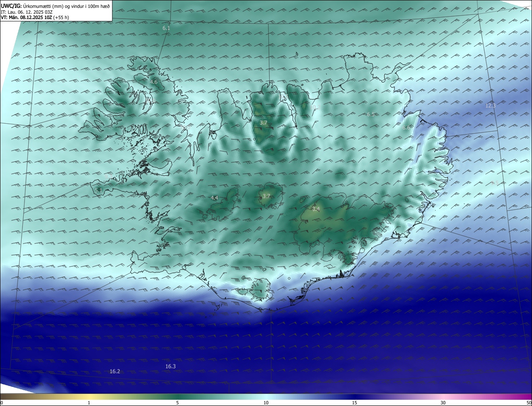Screen dimensions: 532x406
Task: Click the colorbar tick labeled 10
Action: (266, 403)
